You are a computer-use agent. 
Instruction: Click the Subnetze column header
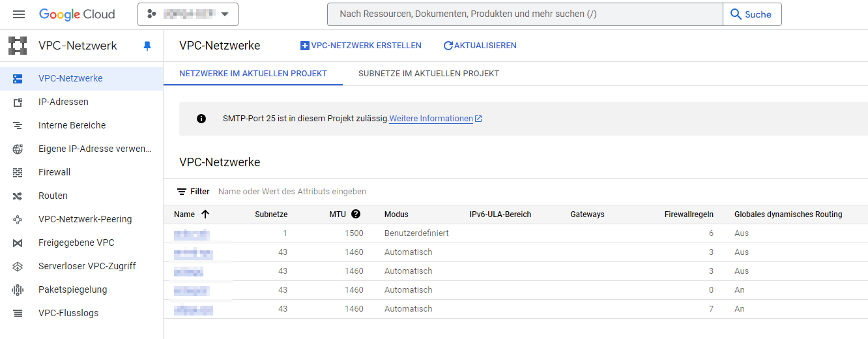[x=271, y=214]
